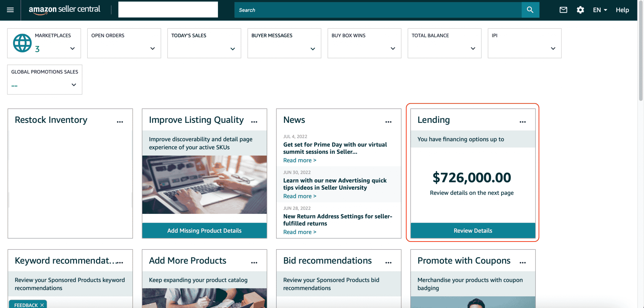
Task: Click the "Add More Products" card title
Action: [x=187, y=261]
